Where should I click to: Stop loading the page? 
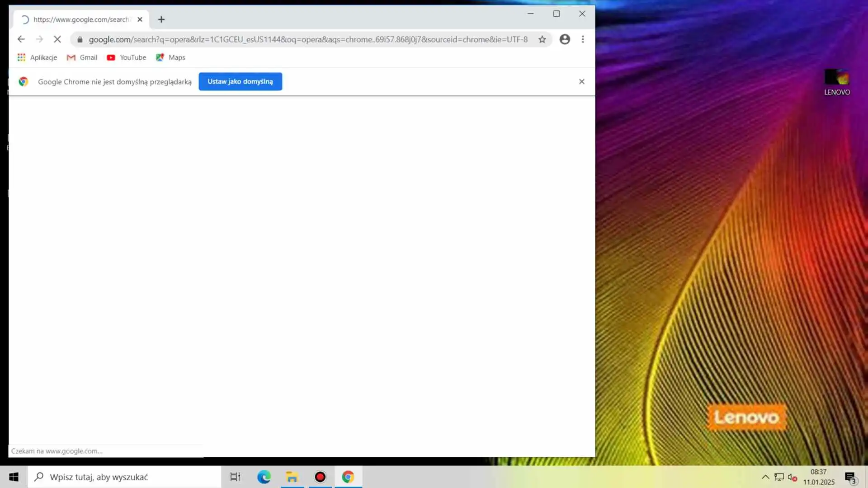click(x=57, y=39)
